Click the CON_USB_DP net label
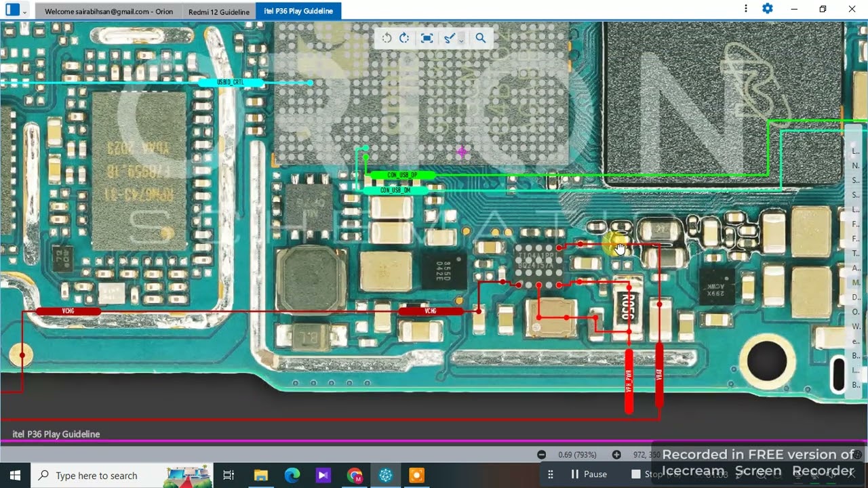The height and width of the screenshot is (488, 868). pos(401,176)
